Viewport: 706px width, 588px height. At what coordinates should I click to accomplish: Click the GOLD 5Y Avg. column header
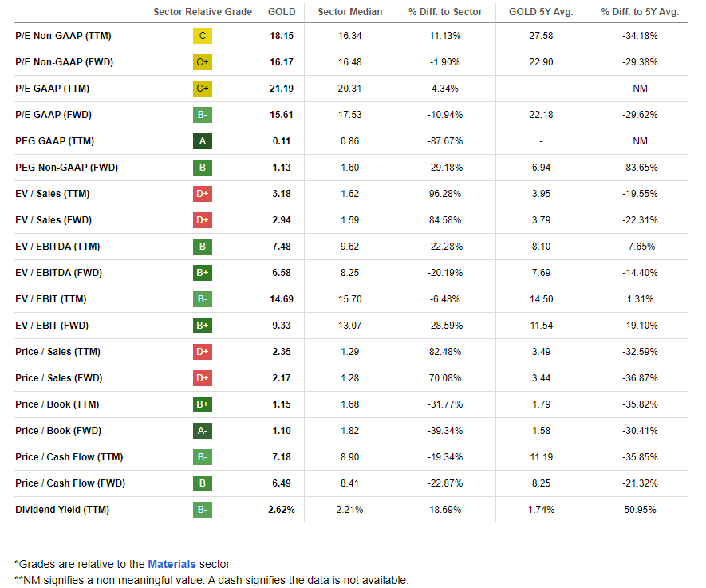[x=541, y=12]
